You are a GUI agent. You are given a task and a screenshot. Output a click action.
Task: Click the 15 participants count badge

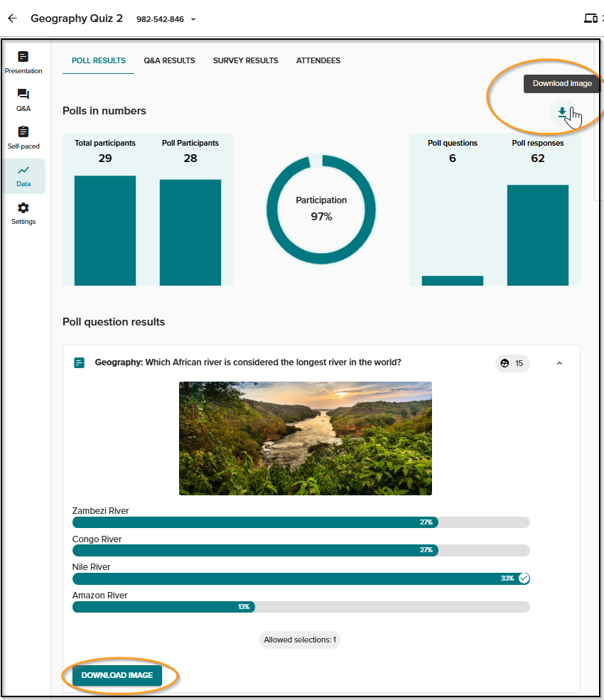coord(512,363)
